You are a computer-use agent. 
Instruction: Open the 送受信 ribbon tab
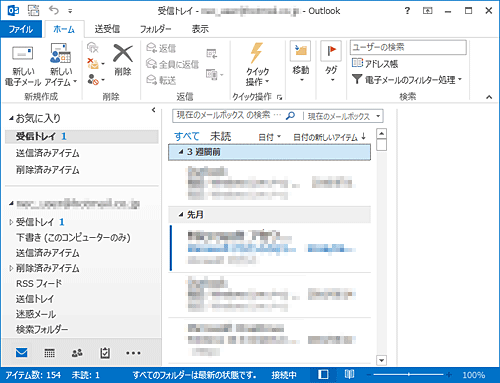click(107, 29)
